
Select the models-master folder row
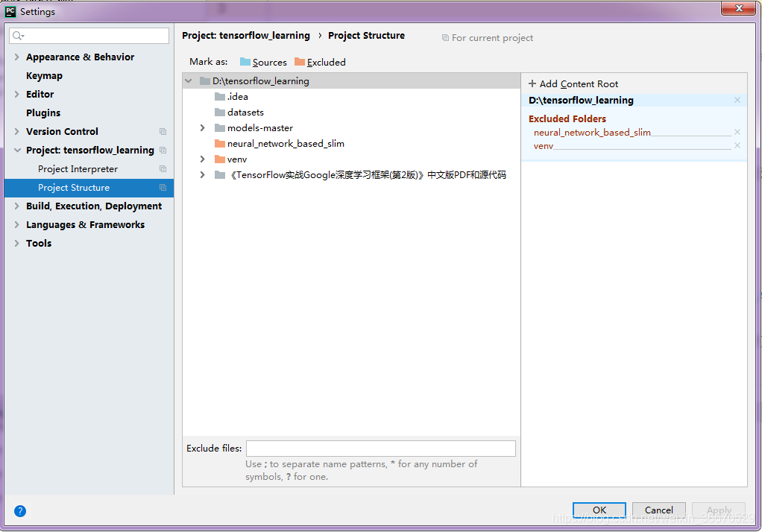351,127
